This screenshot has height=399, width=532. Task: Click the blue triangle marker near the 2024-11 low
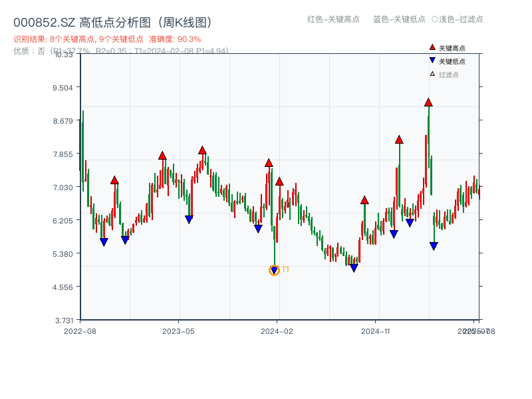353,268
